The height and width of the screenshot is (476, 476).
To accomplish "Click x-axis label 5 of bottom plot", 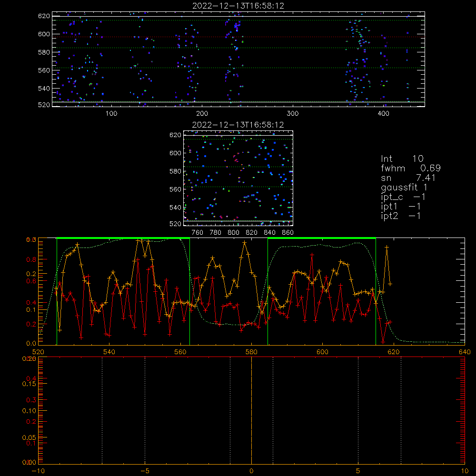I will 358,471.
